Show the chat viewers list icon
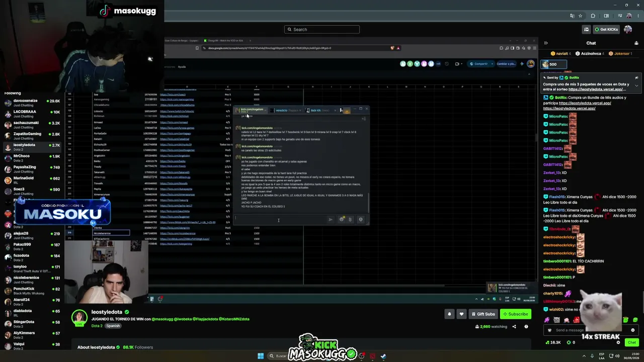 pos(636,43)
